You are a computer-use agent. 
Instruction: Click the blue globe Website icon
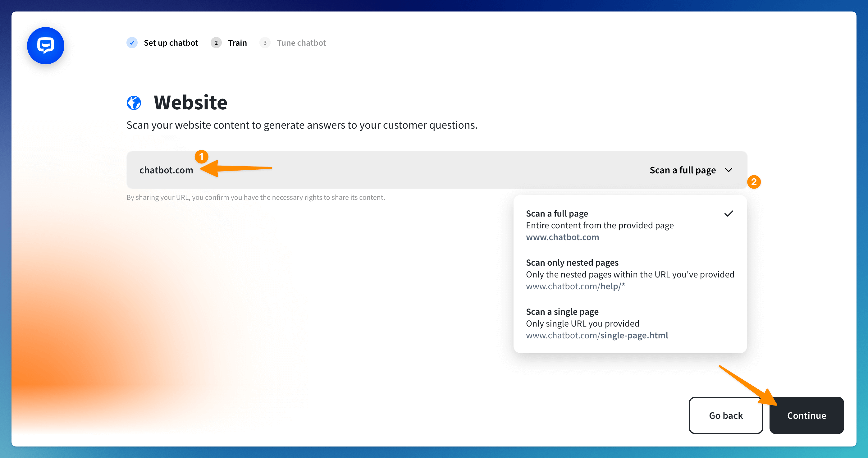134,103
